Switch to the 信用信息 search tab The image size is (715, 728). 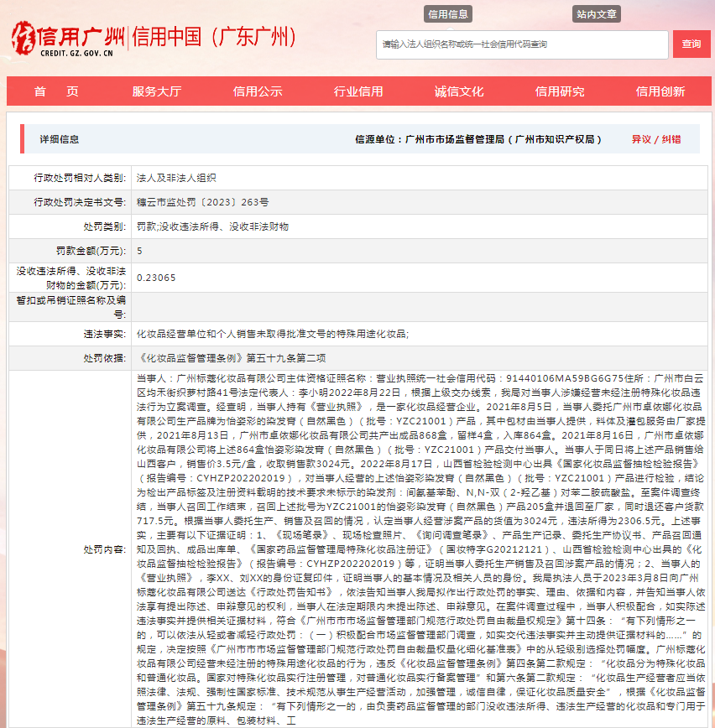tap(449, 13)
